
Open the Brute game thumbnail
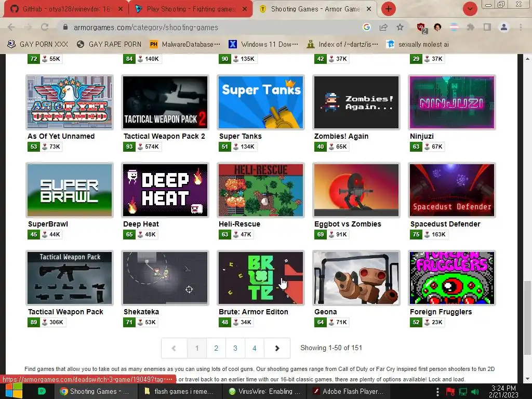261,278
